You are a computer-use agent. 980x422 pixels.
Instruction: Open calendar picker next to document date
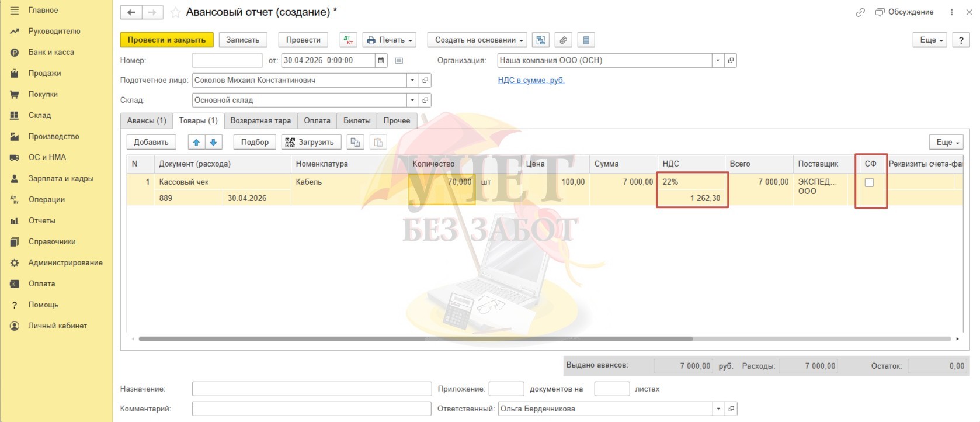tap(381, 60)
